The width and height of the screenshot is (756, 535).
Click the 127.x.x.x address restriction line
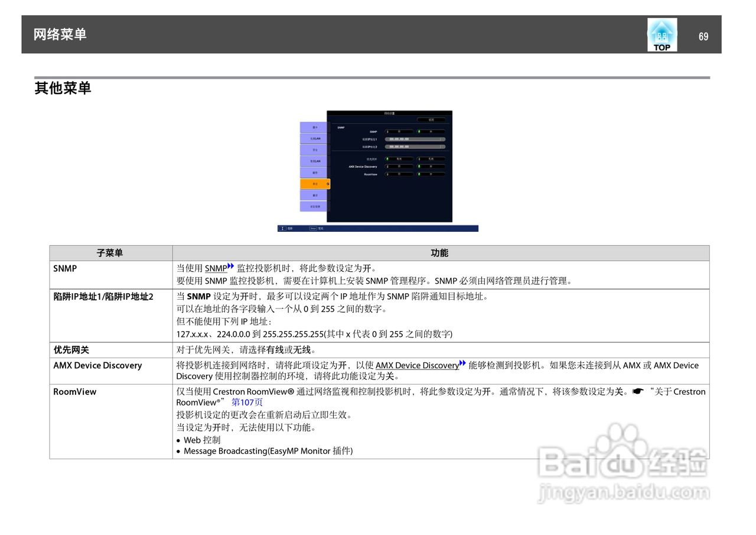314,334
